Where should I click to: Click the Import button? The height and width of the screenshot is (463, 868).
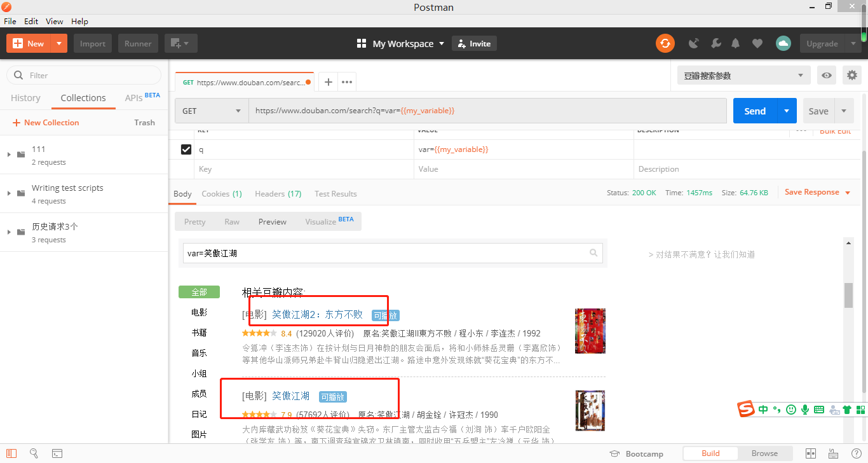click(x=93, y=43)
